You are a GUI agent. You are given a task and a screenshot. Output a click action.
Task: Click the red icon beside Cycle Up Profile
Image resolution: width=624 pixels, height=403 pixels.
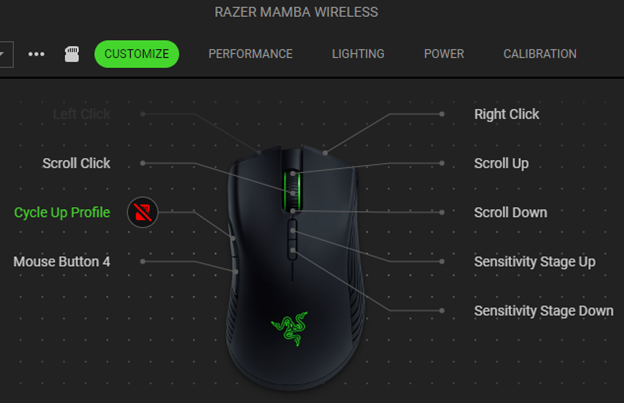[142, 212]
